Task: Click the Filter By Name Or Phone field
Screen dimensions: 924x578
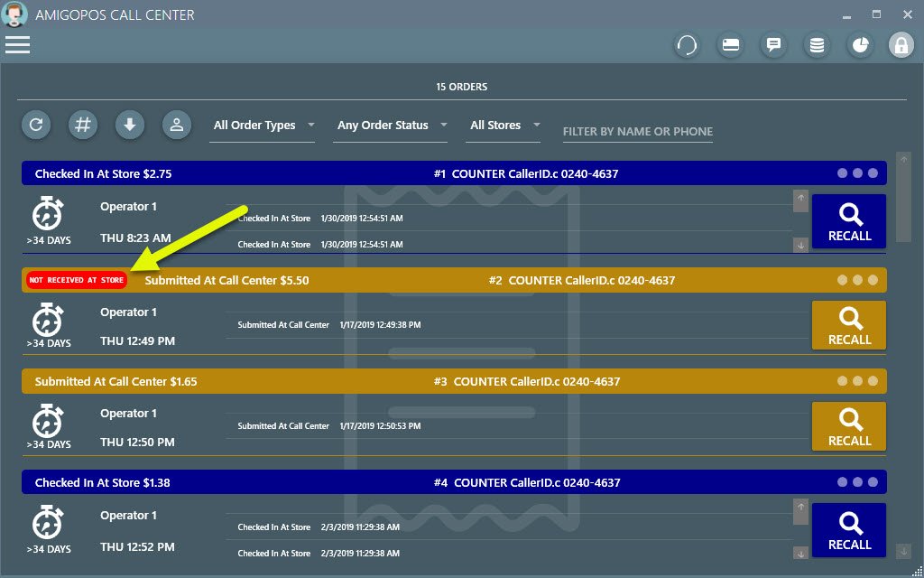Action: point(637,132)
